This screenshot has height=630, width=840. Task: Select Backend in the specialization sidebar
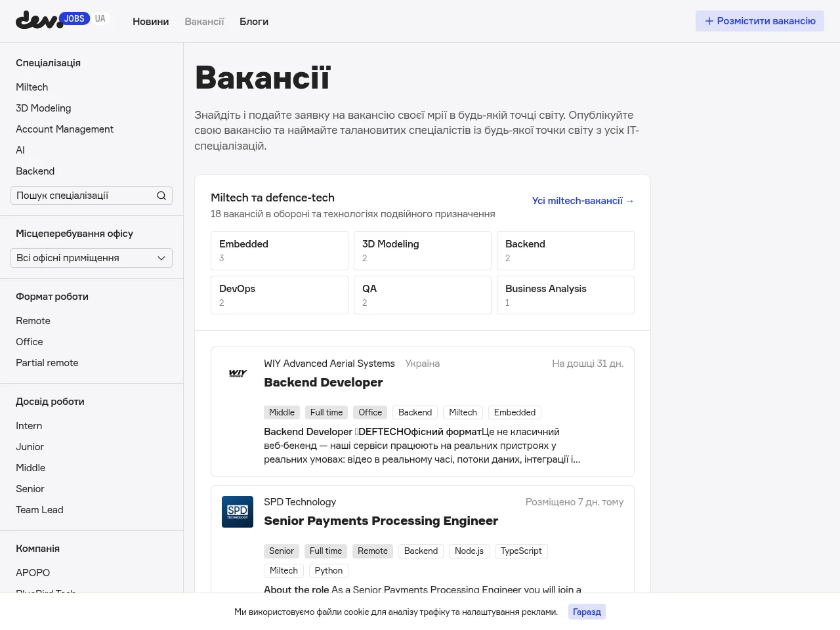click(x=35, y=171)
